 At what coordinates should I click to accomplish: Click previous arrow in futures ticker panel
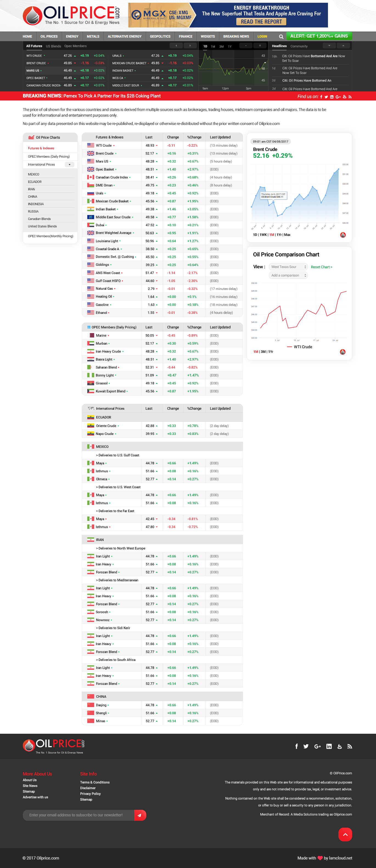tap(176, 46)
